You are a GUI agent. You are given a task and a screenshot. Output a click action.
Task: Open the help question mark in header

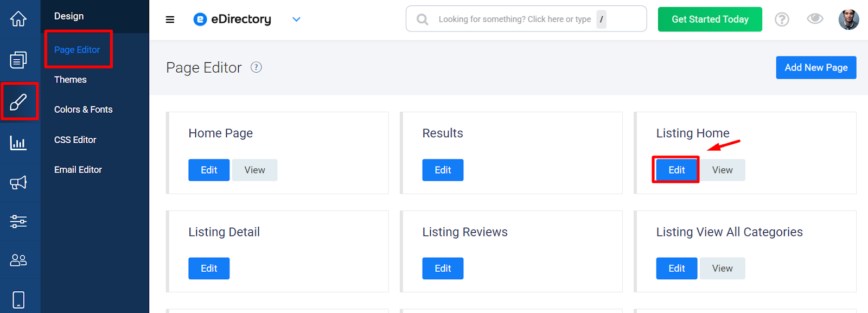point(782,20)
